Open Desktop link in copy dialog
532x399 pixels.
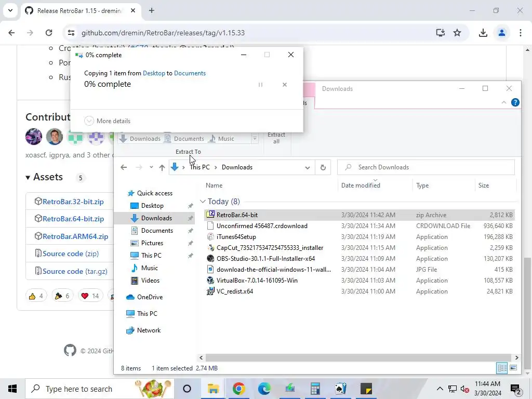(154, 73)
